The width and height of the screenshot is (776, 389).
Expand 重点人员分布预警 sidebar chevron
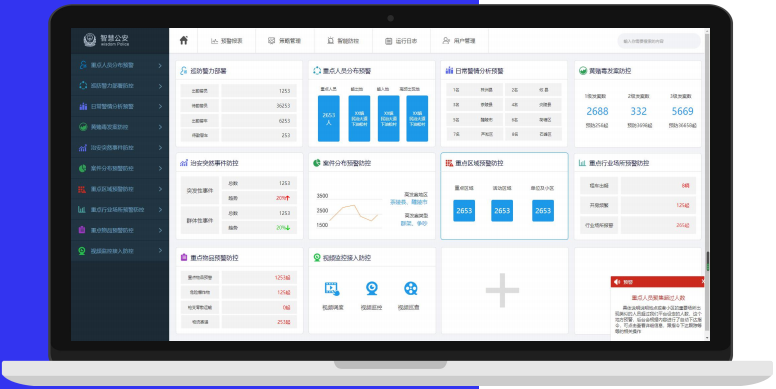(x=160, y=65)
